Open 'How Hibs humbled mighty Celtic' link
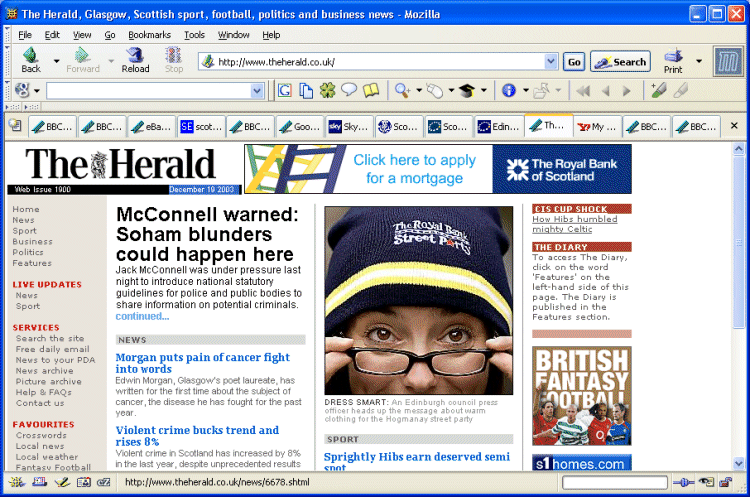This screenshot has height=497, width=750. pyautogui.click(x=574, y=224)
